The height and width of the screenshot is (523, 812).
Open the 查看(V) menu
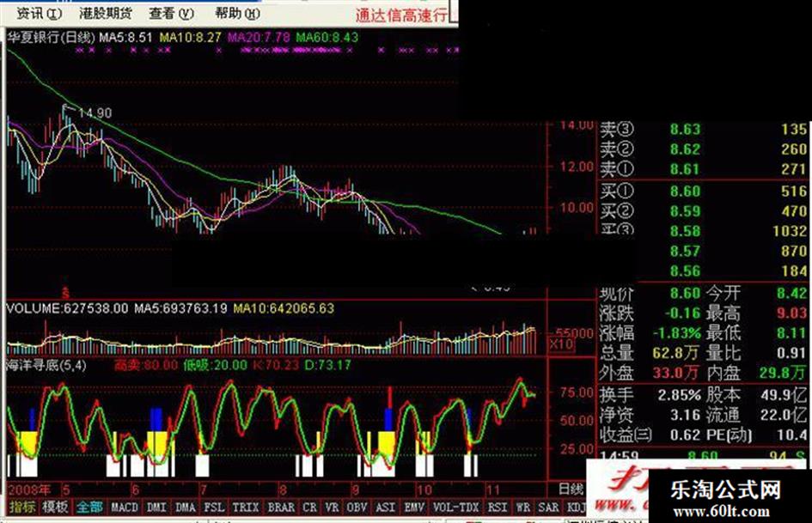pos(171,14)
